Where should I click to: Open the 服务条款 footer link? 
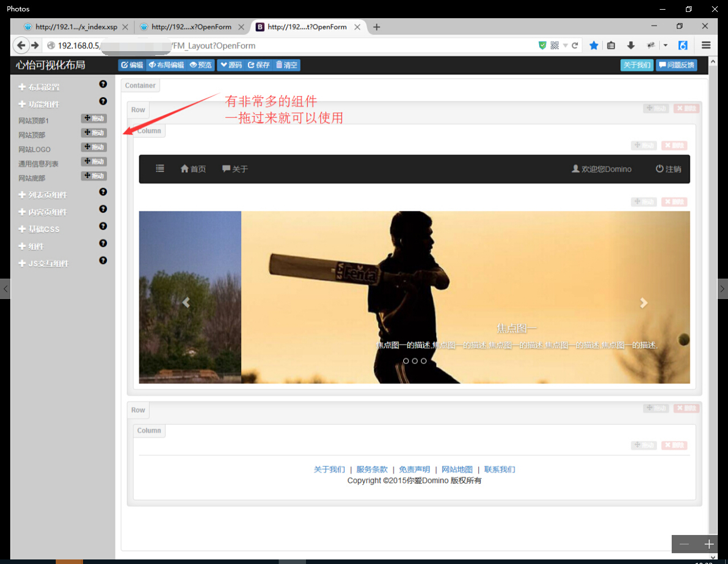(372, 470)
